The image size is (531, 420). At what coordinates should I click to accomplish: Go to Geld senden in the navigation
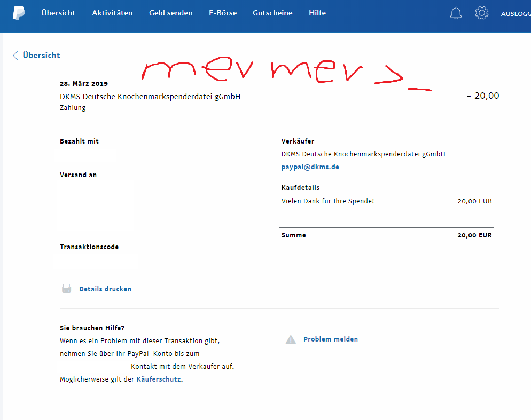171,13
